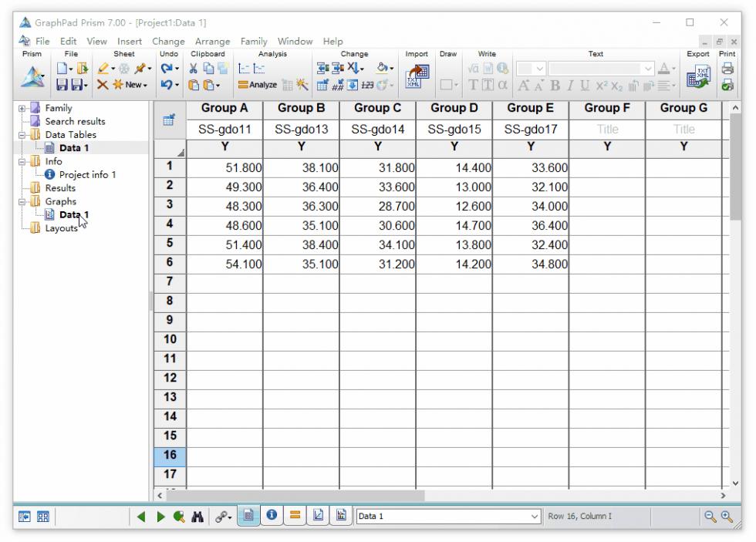756x542 pixels.
Task: Open the Data 1 sheet selector dropdown
Action: tap(534, 517)
